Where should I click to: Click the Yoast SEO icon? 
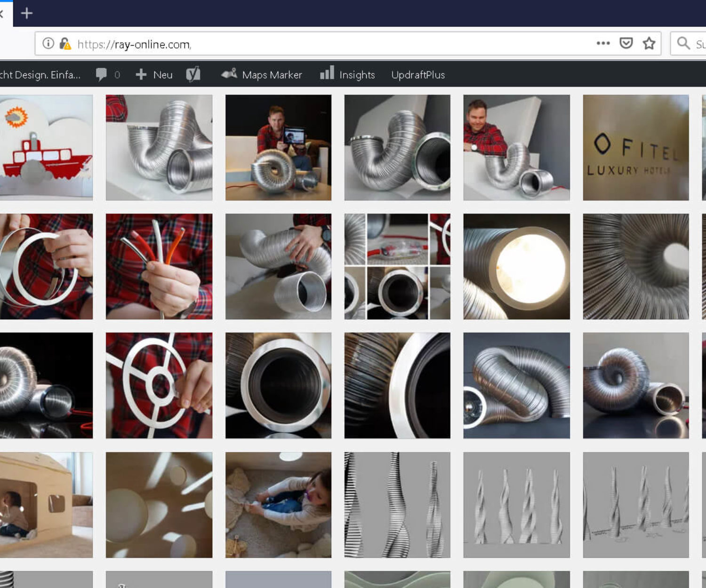(x=193, y=74)
